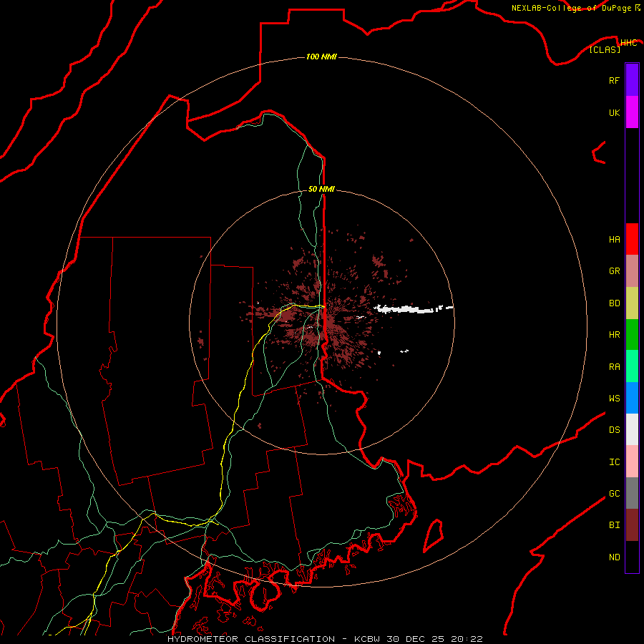Click the "HYDROMETEOR CLASSIFICATION" title text
644x644 pixels.
click(251, 639)
